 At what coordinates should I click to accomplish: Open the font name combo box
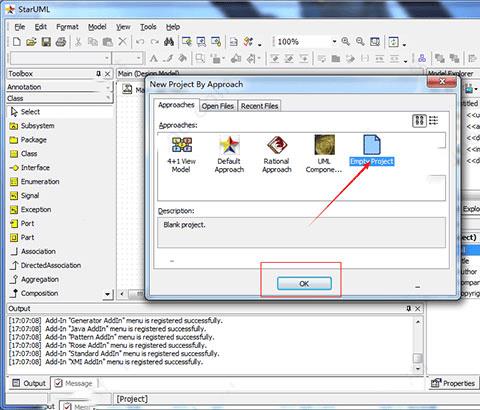coord(61,58)
